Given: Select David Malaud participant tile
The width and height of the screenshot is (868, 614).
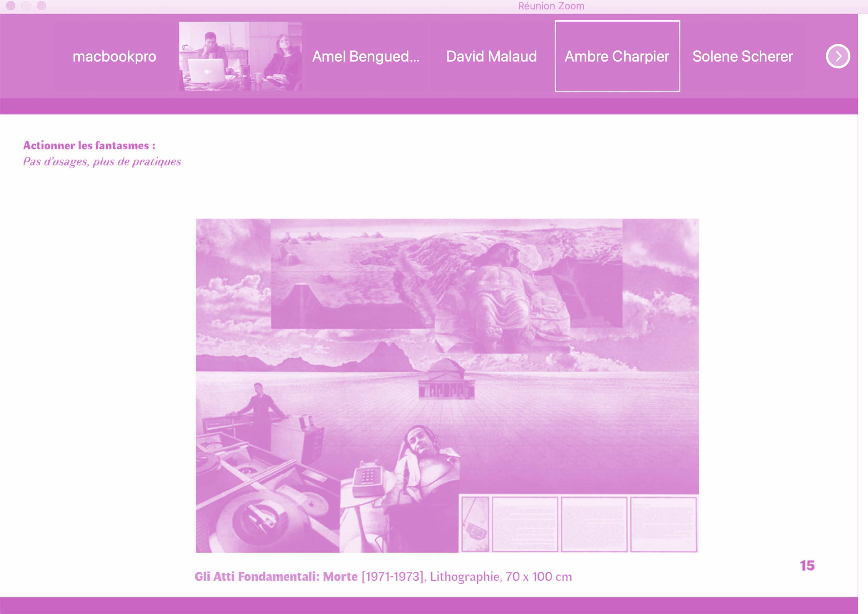Looking at the screenshot, I should click(491, 56).
